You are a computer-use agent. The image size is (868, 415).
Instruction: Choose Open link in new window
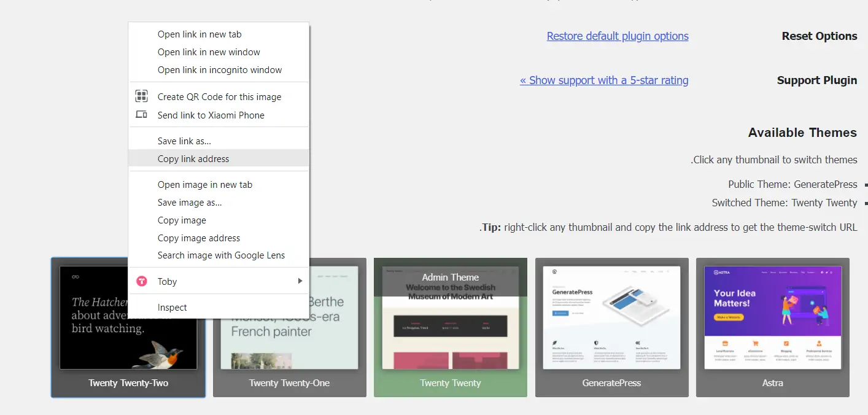[209, 52]
